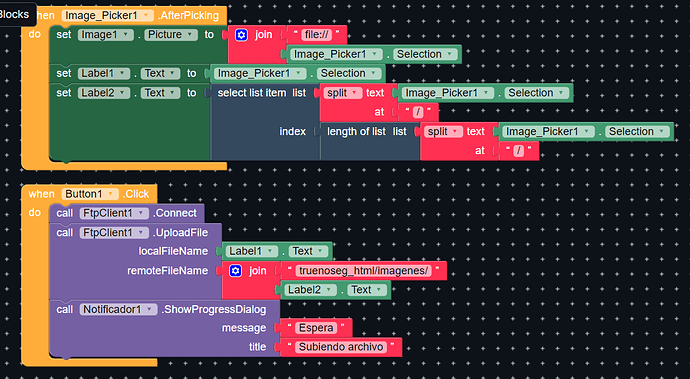Click the gear icon on the file:// join block
Screen dimensions: 690x379
click(x=241, y=35)
